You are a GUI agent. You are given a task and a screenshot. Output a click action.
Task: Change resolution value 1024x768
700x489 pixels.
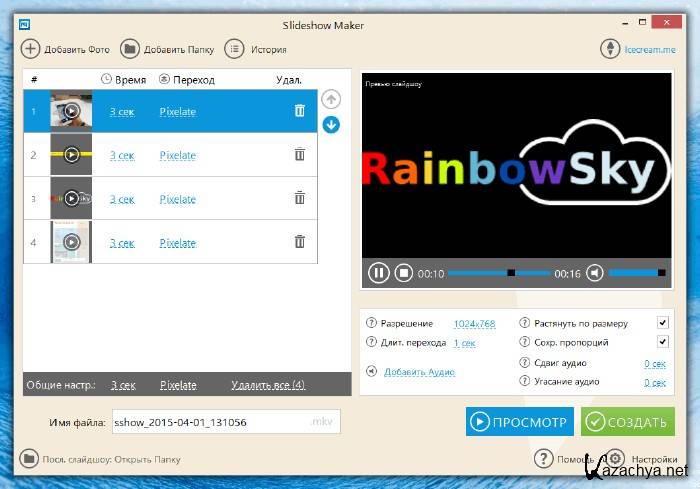[x=474, y=324]
